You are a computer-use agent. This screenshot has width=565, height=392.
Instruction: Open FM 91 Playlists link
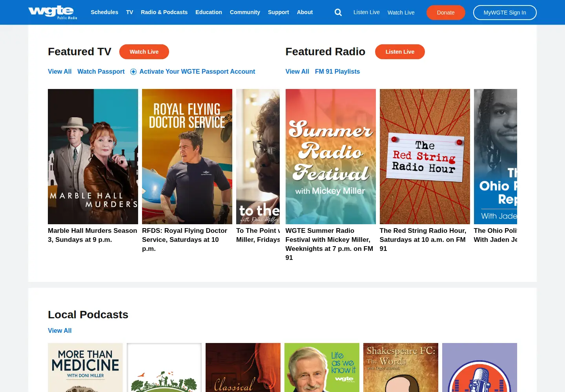pyautogui.click(x=337, y=71)
